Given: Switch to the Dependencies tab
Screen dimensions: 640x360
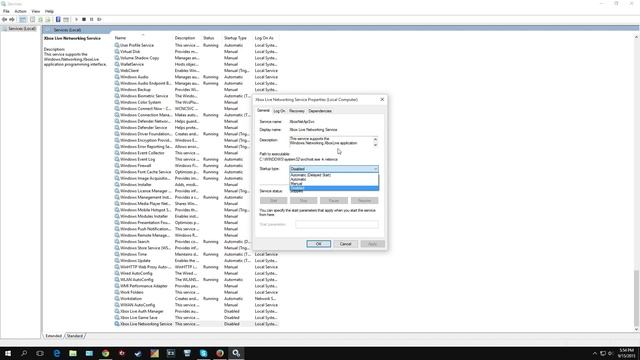Looking at the screenshot, I should pos(320,111).
